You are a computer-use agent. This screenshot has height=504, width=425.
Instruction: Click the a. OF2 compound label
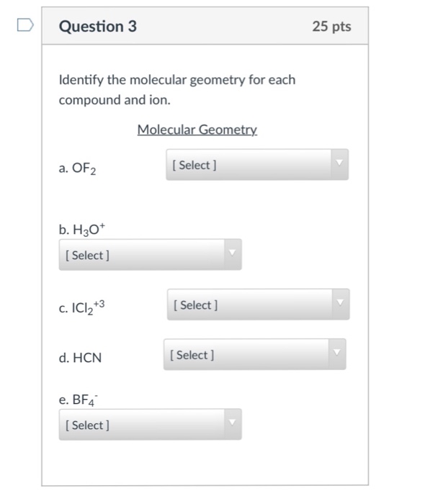77,168
